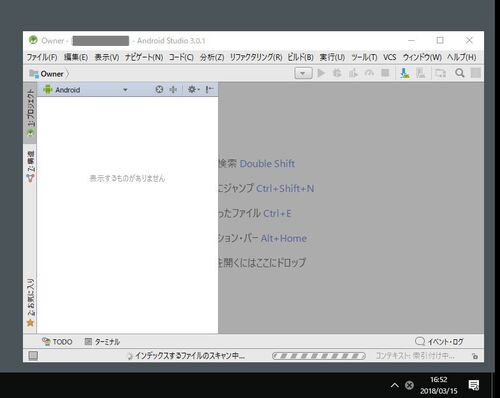Open the ビルド(B) menu

(300, 57)
